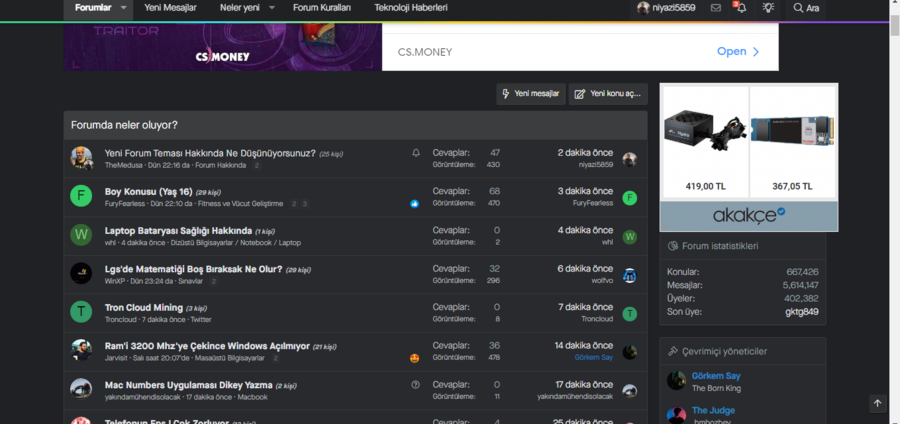Open Teknoloji Haberleri page
900x424 pixels.
(411, 8)
